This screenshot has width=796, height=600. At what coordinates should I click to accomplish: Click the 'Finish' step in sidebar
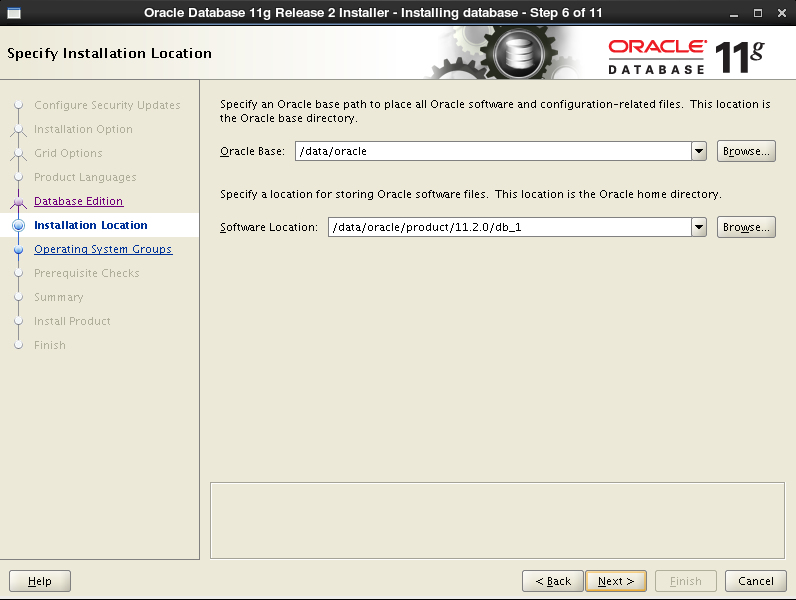click(x=50, y=345)
